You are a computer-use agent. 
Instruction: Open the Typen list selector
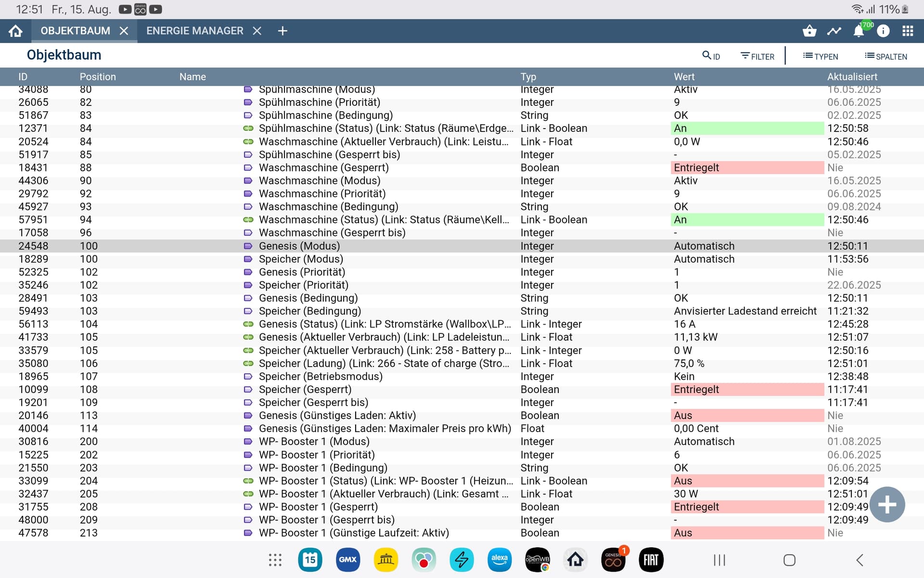point(820,56)
